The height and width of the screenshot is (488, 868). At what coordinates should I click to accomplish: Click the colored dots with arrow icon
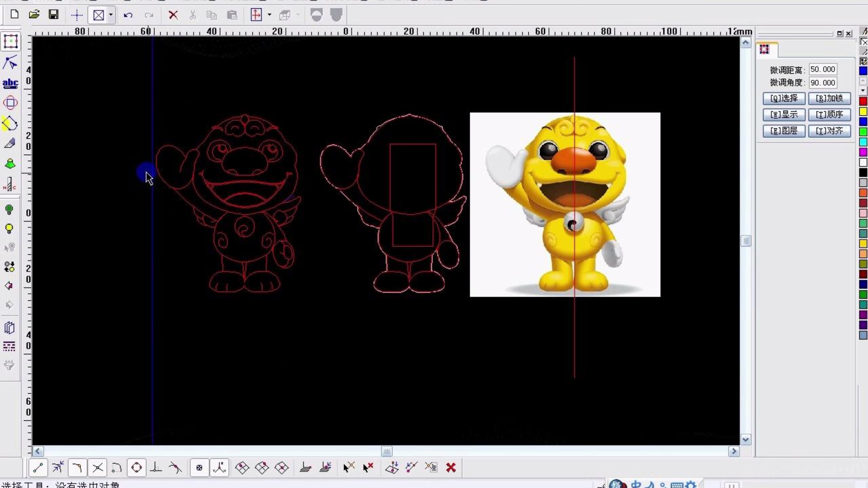coord(9,267)
